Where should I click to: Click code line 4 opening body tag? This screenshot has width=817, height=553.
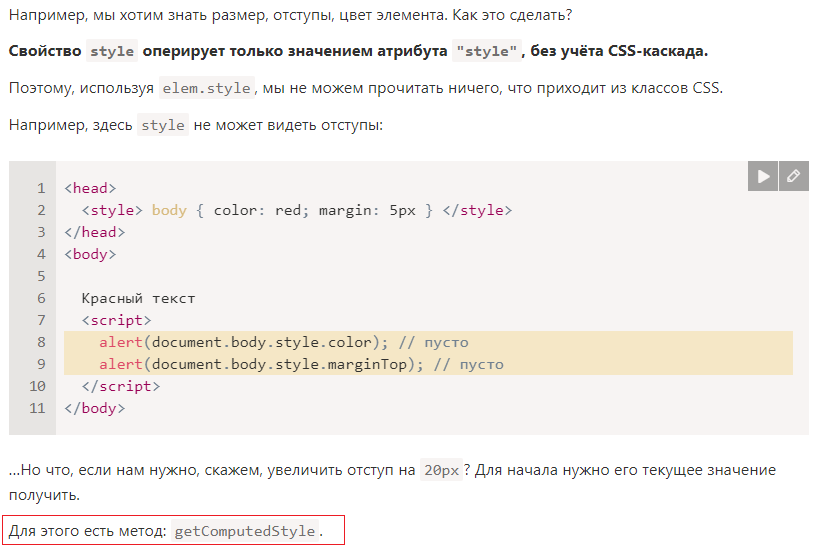(x=90, y=254)
